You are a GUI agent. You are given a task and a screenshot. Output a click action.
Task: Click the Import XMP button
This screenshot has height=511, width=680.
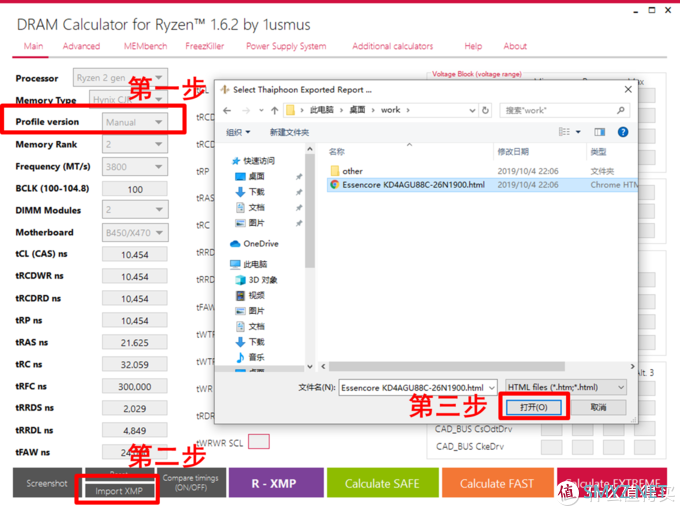point(119,491)
